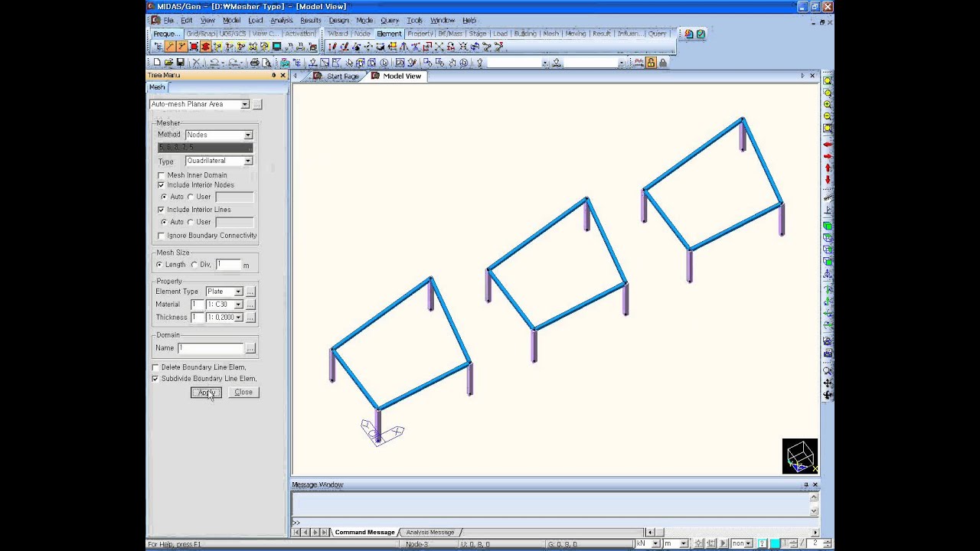Click the Message Window scroll down arrow

[x=814, y=510]
